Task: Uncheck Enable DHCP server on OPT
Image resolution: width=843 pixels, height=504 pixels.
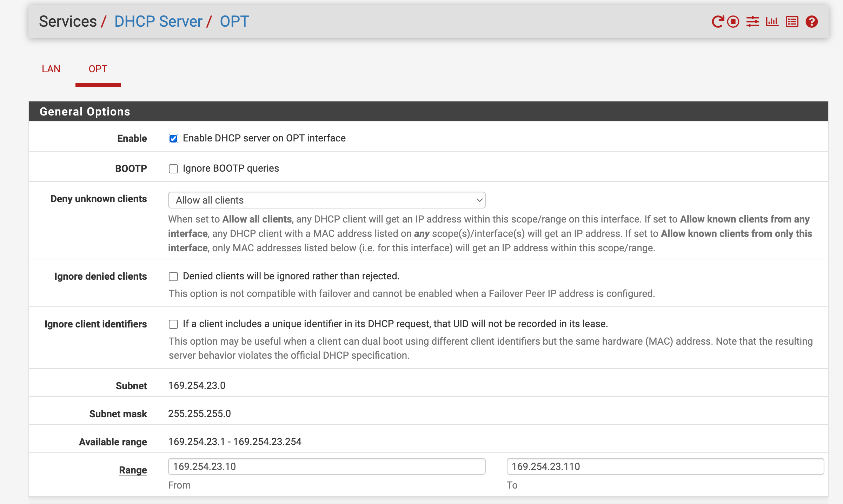Action: 173,139
